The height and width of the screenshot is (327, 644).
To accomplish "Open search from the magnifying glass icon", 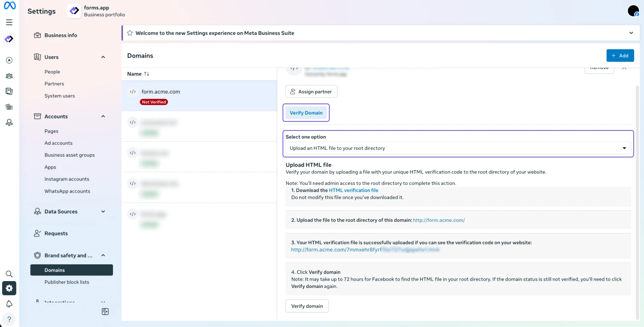I will [x=9, y=274].
